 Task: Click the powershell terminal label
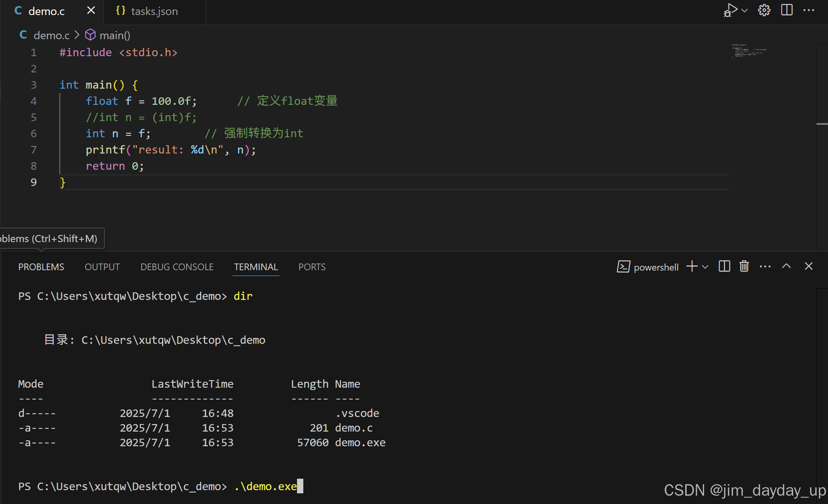click(x=656, y=267)
